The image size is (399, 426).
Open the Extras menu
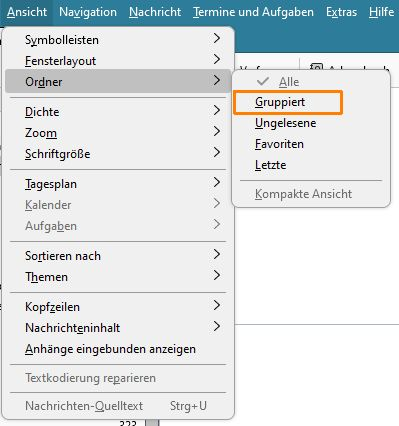[x=341, y=12]
